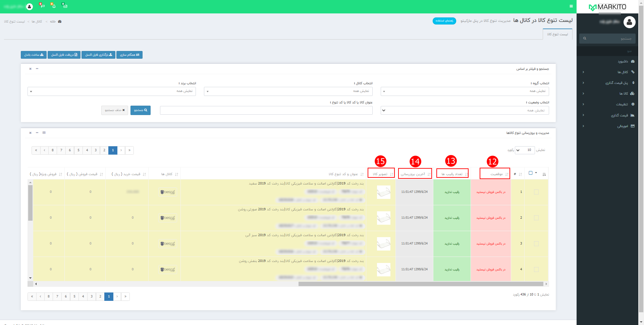Close the product variety management panel
Image resolution: width=644 pixels, height=325 pixels.
tap(30, 133)
